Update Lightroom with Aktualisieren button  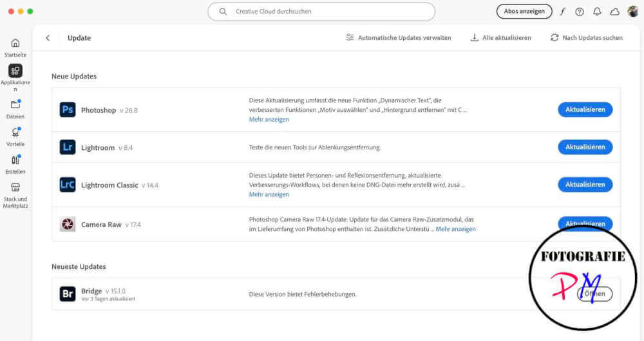click(585, 147)
